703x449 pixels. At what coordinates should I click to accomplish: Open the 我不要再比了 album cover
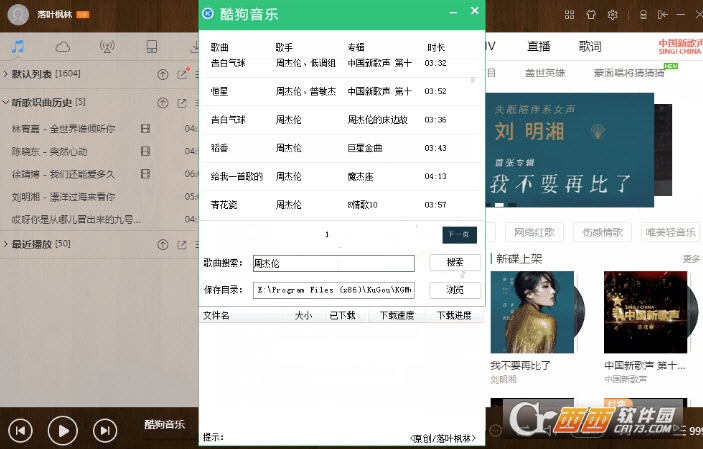(532, 312)
